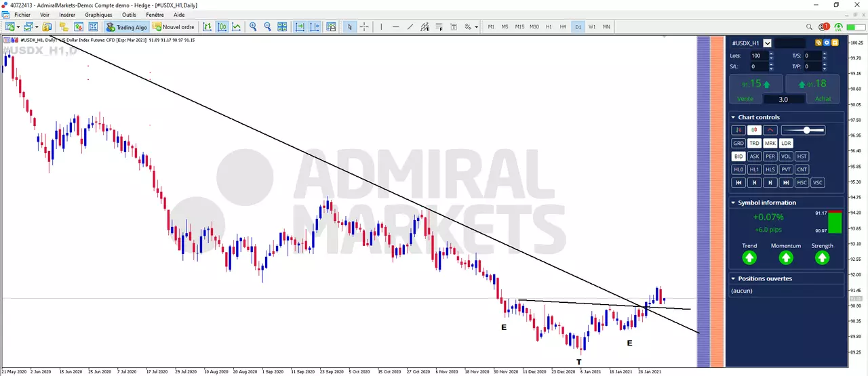Open the profiles icon in toolbar

coord(28,27)
